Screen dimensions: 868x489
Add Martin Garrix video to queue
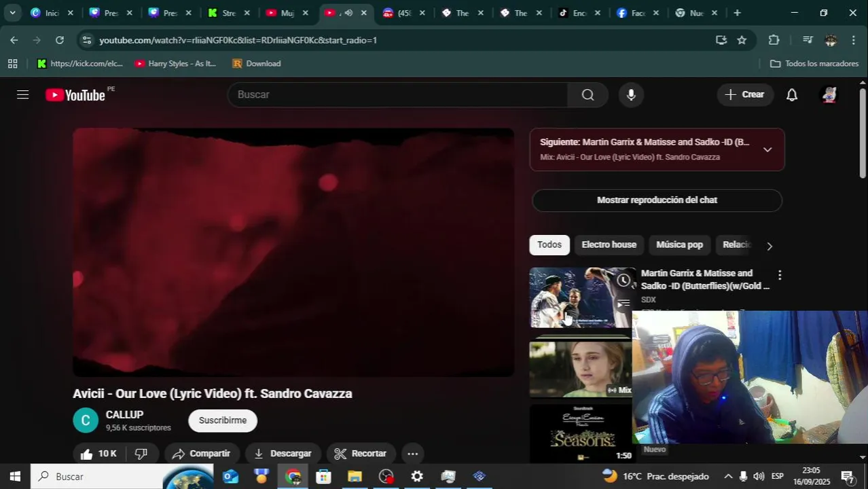623,304
